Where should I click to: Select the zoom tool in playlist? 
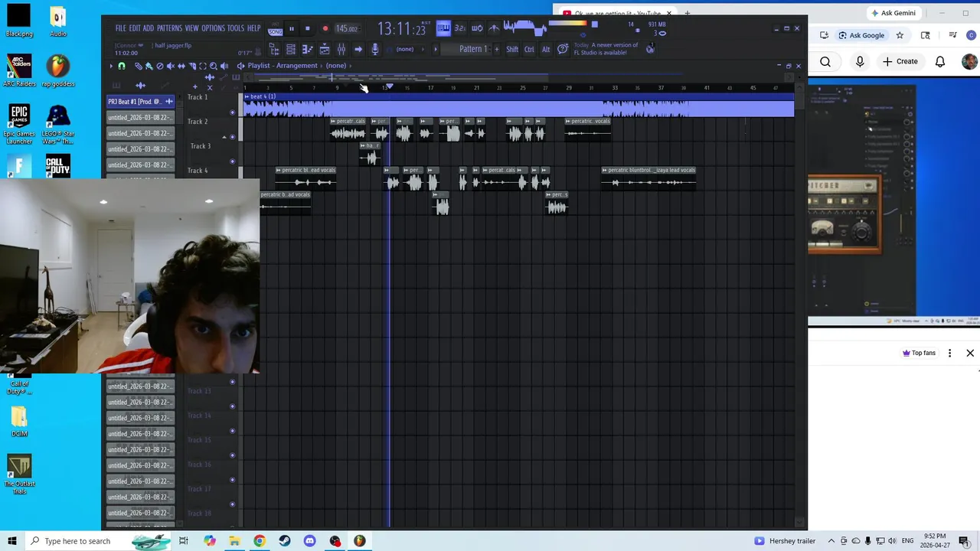(214, 67)
